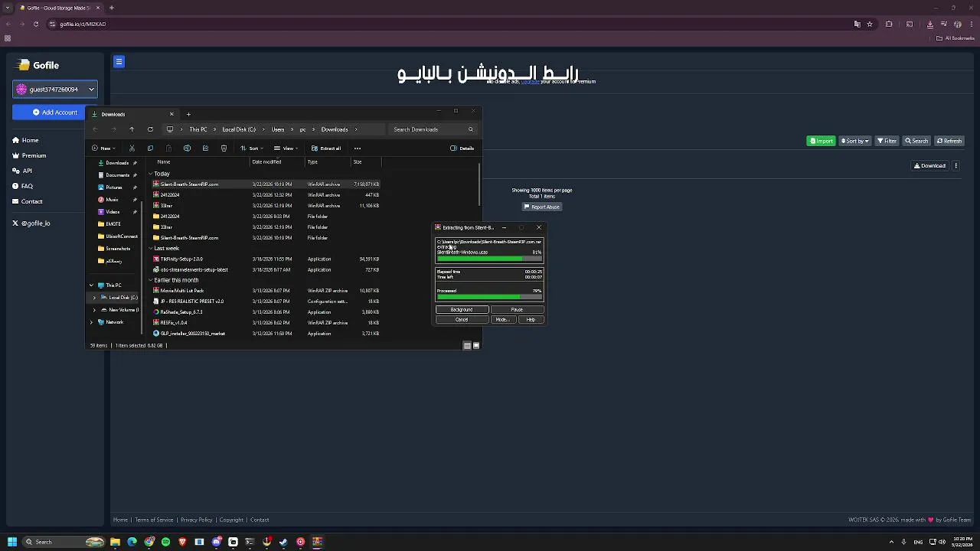Click the Mode... button in WinRAR dialog
980x551 pixels.
pos(501,320)
